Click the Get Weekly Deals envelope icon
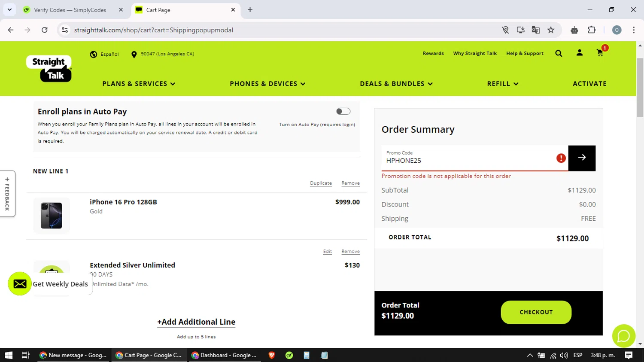Viewport: 644px width, 362px height. pyautogui.click(x=20, y=284)
